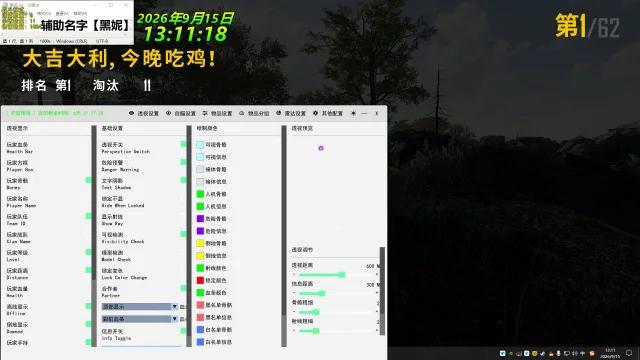Click the Show Ray label
Screen dimensions: 640x360
(x=112, y=223)
